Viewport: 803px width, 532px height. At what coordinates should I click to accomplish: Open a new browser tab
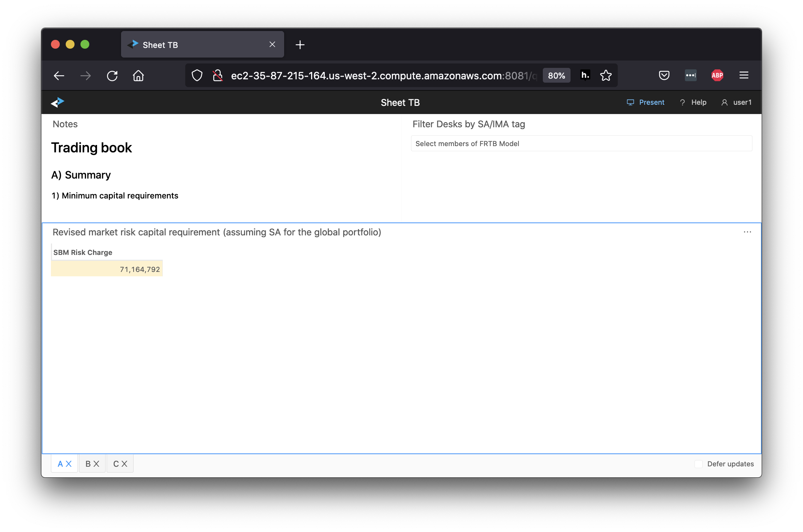pyautogui.click(x=300, y=45)
